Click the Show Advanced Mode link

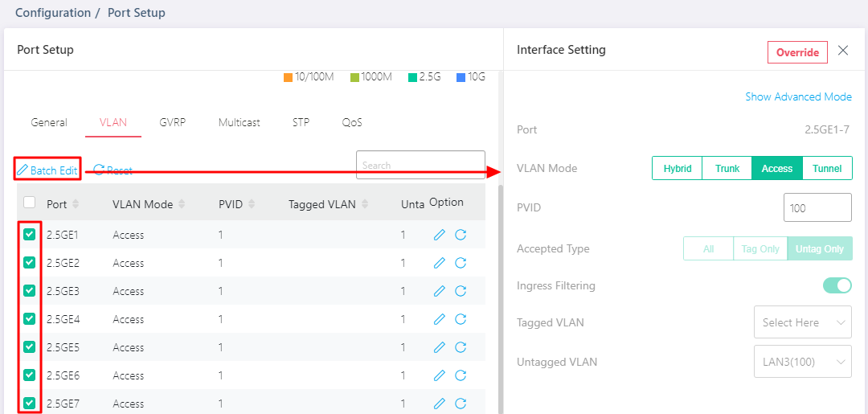[797, 96]
